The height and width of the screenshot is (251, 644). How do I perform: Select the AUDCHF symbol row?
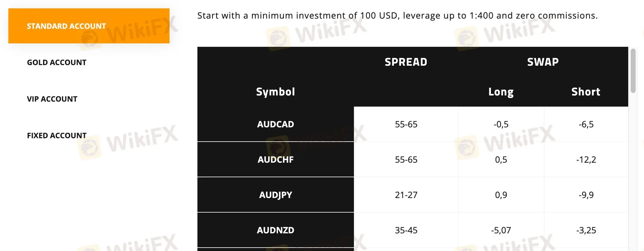tap(275, 160)
